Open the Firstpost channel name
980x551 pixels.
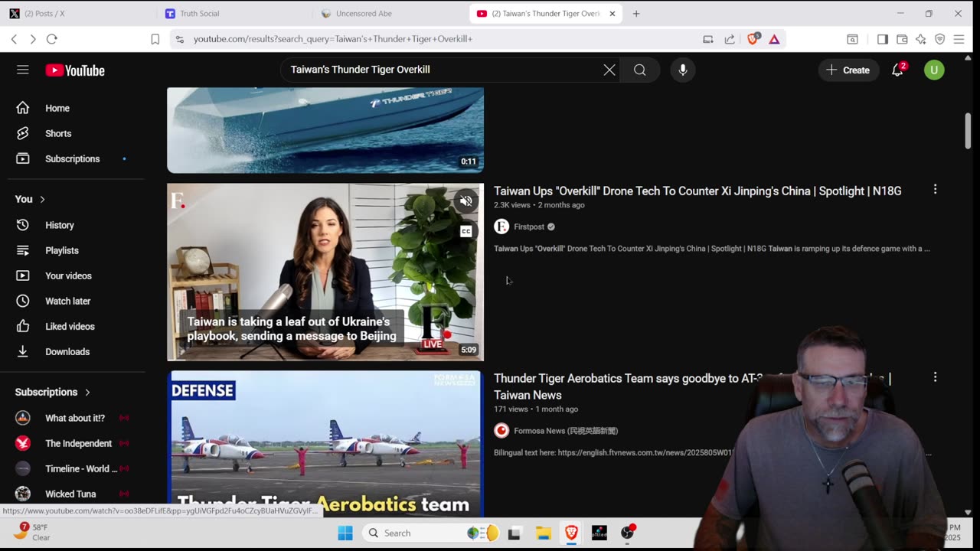(529, 227)
